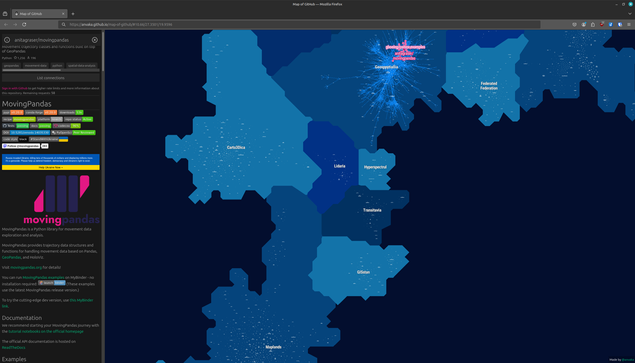This screenshot has width=635, height=363.
Task: Select the geopandas topic tag
Action: pyautogui.click(x=11, y=65)
